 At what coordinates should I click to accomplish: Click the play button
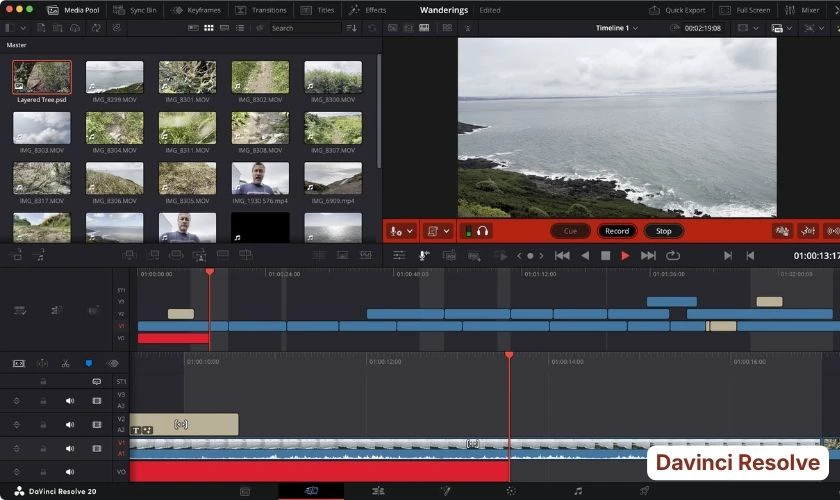(x=625, y=256)
